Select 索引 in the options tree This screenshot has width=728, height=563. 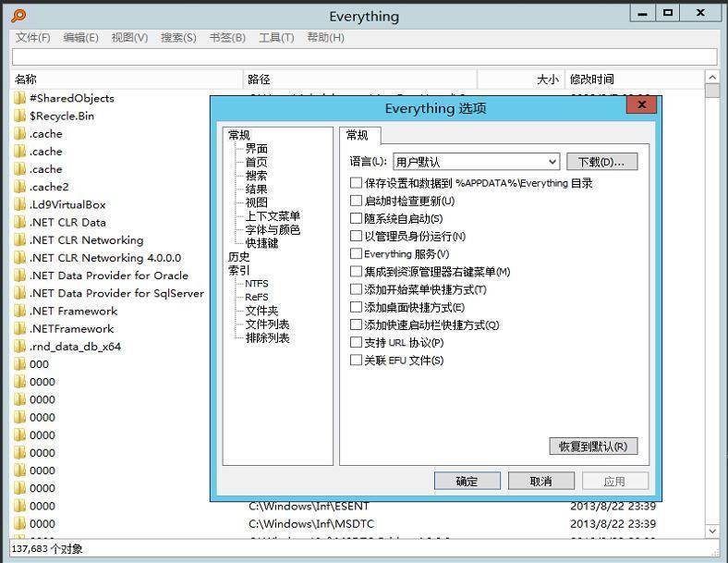[x=238, y=270]
